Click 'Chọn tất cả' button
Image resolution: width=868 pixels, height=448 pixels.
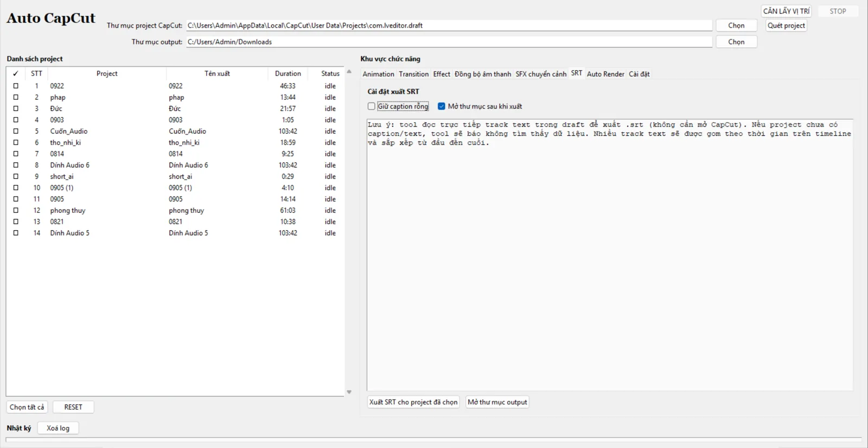coord(27,407)
